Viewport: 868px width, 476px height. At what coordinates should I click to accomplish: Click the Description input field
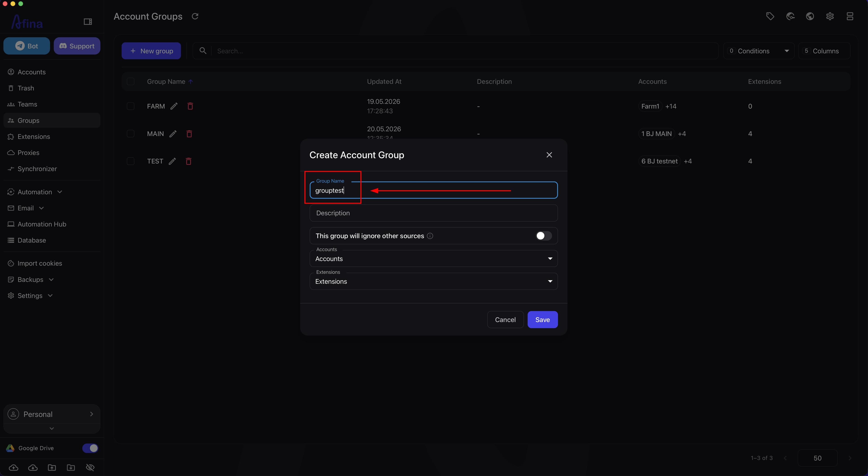click(x=434, y=213)
